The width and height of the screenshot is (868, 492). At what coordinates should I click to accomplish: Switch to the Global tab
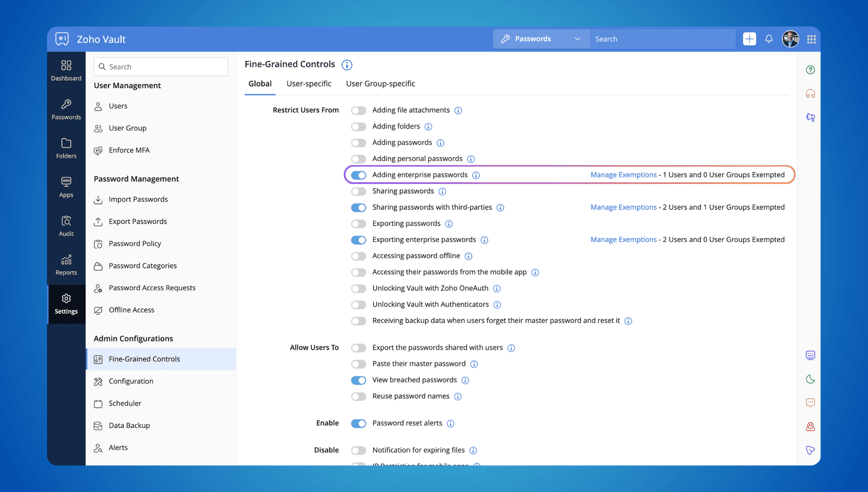(260, 84)
